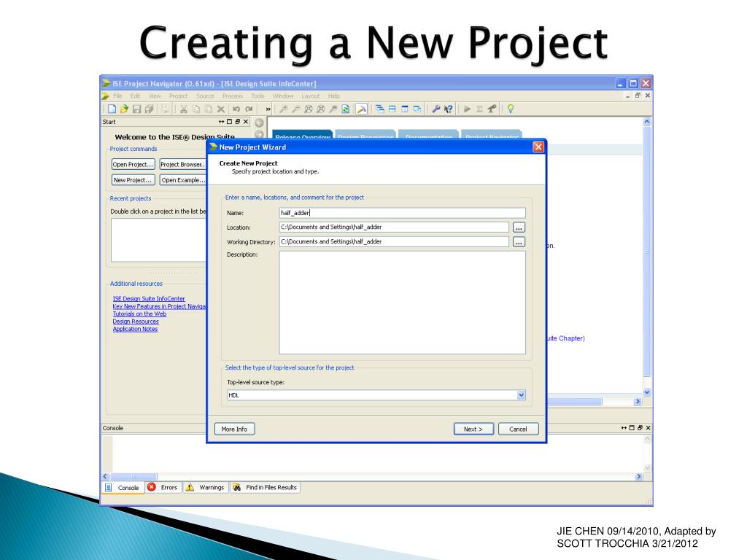This screenshot has height=560, width=747.
Task: Click the What's This help icon
Action: point(448,109)
